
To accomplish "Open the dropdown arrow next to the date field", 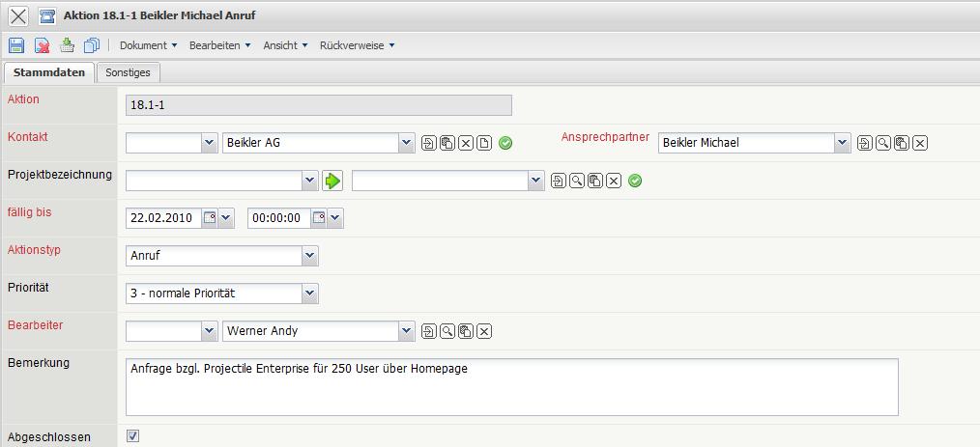I will (225, 218).
